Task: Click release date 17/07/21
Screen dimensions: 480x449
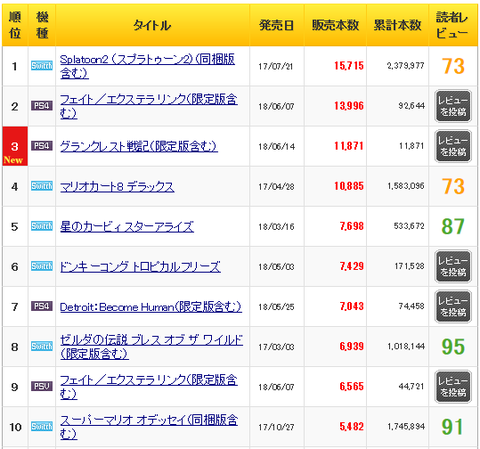Action: [x=276, y=66]
